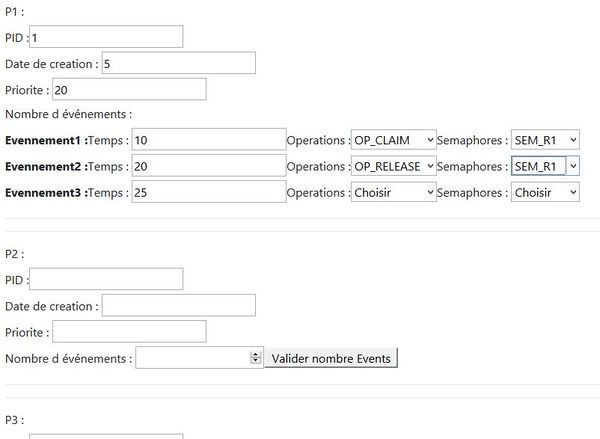Select the P2 Priorite input field
600x439 pixels.
coord(129,331)
